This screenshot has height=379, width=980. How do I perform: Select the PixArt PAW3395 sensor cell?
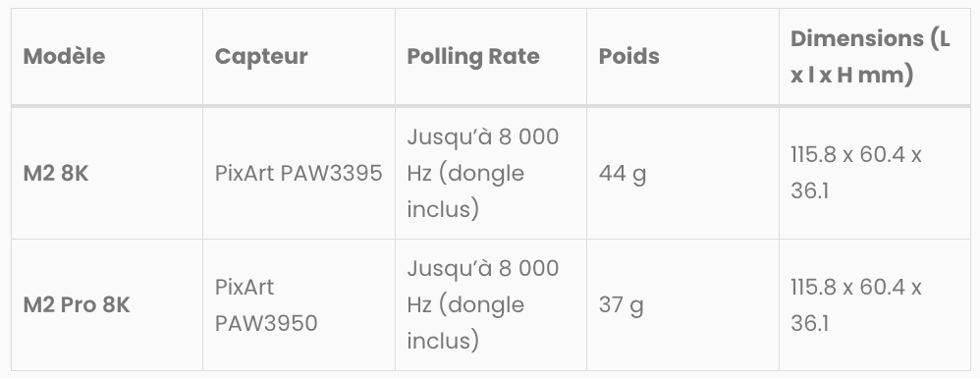point(299,173)
